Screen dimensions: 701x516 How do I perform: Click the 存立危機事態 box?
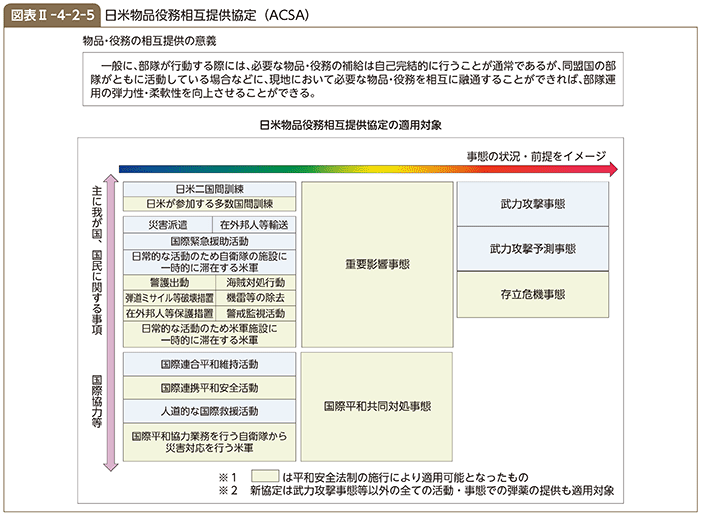[532, 294]
